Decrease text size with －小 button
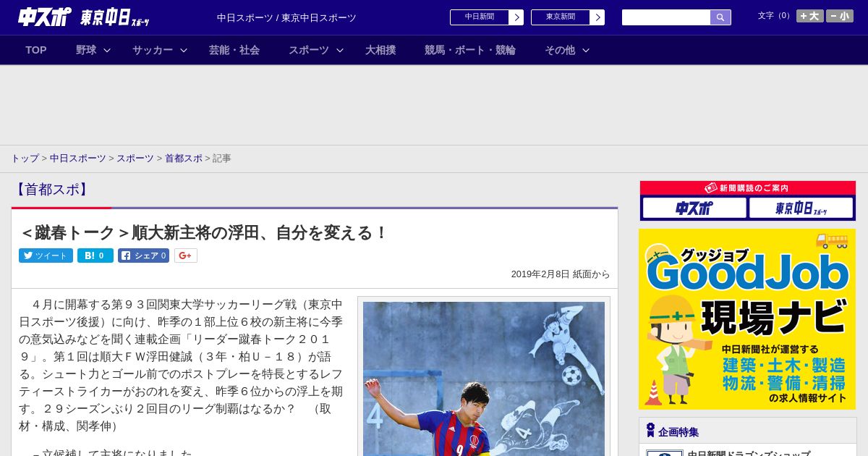 840,16
